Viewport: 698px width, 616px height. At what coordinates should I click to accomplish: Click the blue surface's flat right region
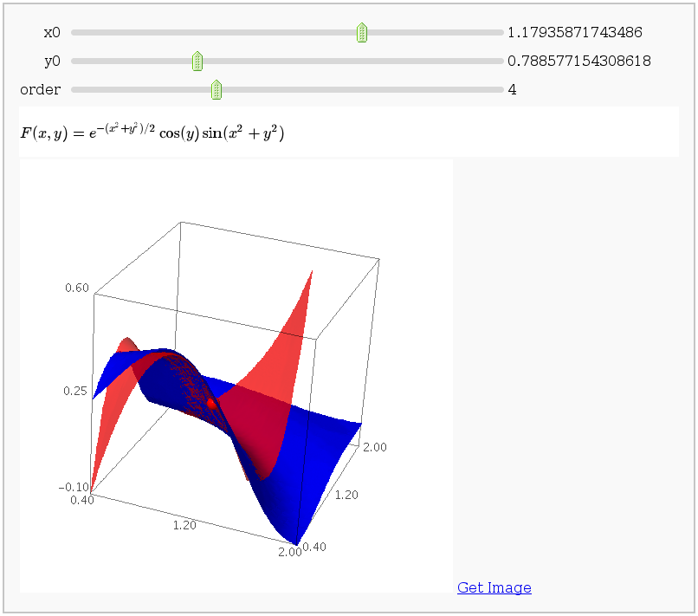coord(329,425)
